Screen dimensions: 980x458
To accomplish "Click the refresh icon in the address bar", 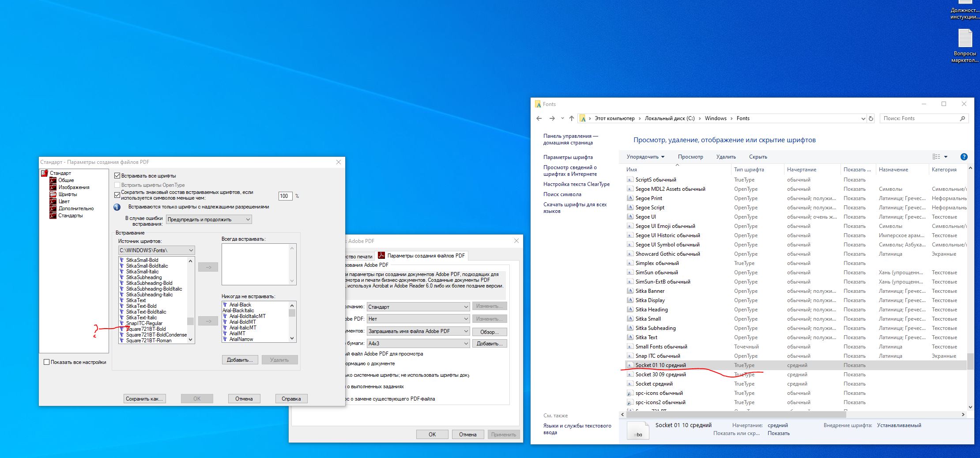I will click(870, 118).
